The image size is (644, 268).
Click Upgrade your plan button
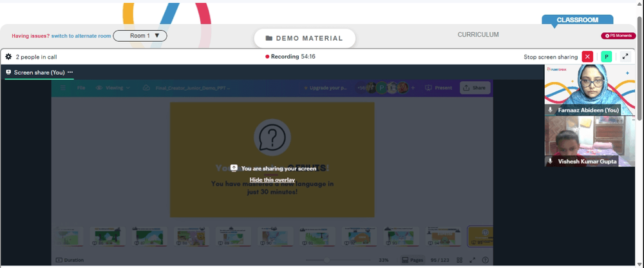(326, 88)
